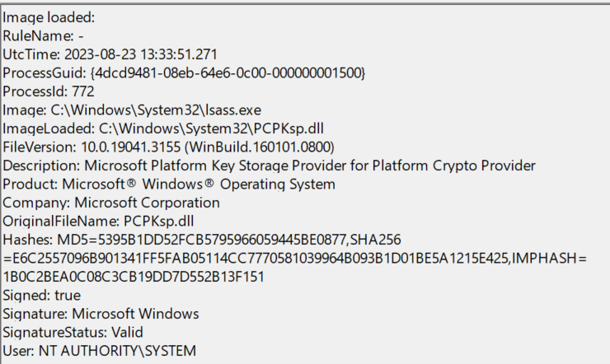This screenshot has height=364, width=610.
Task: Select the UtcTime timestamp line
Action: pos(110,54)
